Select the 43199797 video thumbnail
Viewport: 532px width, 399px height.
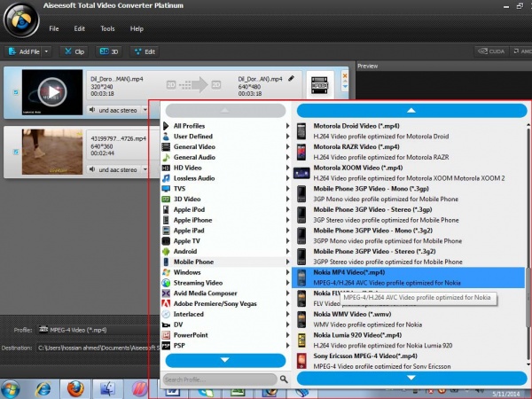point(52,152)
